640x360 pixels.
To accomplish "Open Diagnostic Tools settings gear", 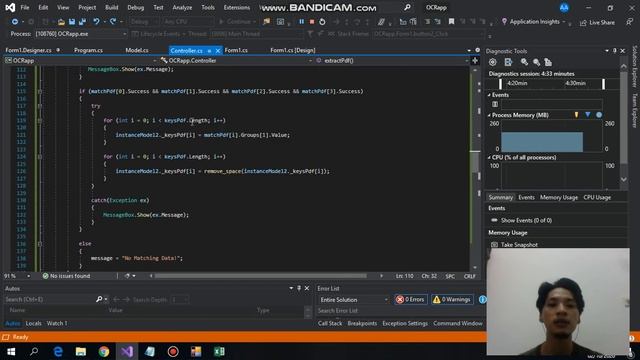I will coord(493,62).
